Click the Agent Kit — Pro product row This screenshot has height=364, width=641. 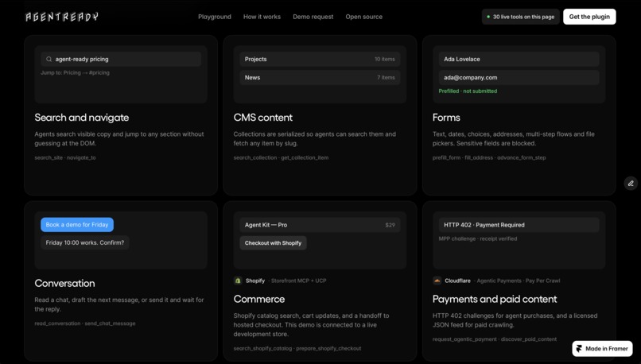point(320,225)
